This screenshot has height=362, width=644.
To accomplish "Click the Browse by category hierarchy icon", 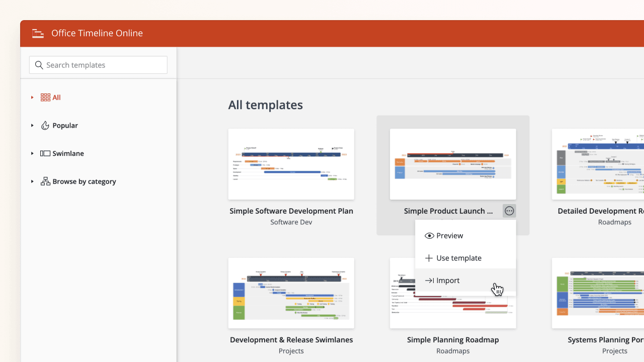I will click(x=45, y=182).
